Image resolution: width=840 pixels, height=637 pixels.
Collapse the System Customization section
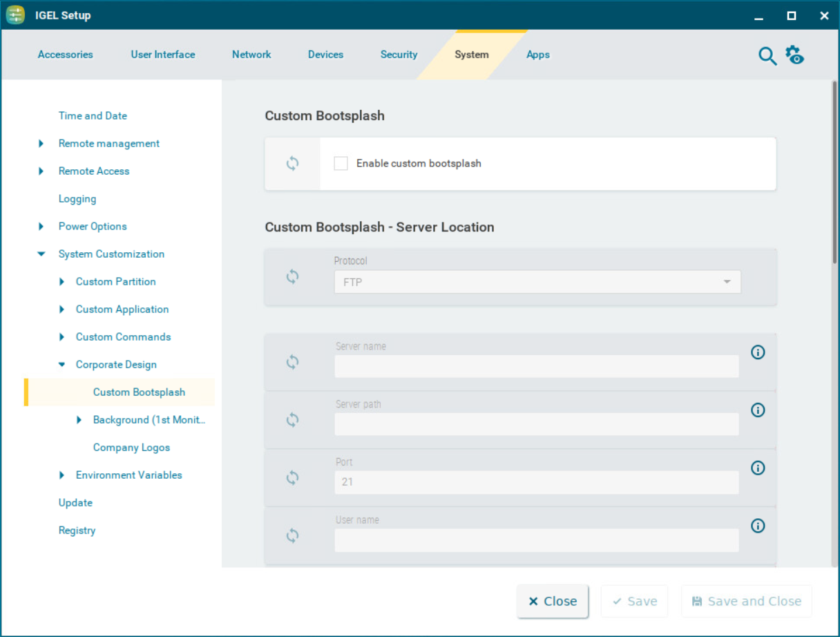coord(41,254)
